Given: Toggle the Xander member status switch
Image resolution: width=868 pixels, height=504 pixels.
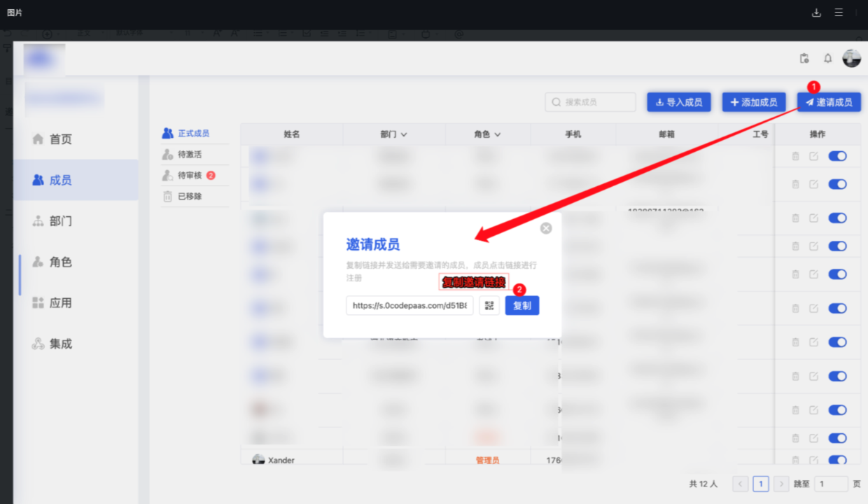Looking at the screenshot, I should (x=837, y=460).
